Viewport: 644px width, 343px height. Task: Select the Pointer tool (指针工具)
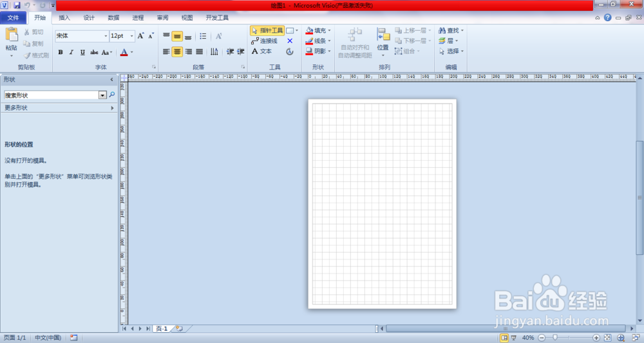click(x=267, y=30)
